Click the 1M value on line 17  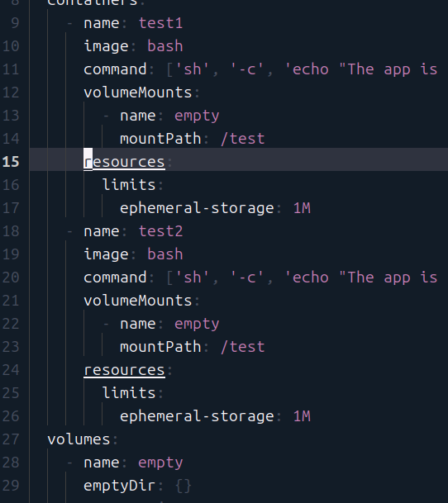coord(302,208)
